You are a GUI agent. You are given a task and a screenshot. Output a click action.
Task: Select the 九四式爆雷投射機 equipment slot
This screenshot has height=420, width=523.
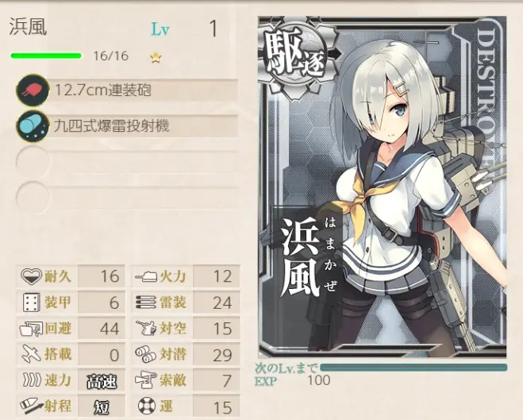(x=127, y=126)
